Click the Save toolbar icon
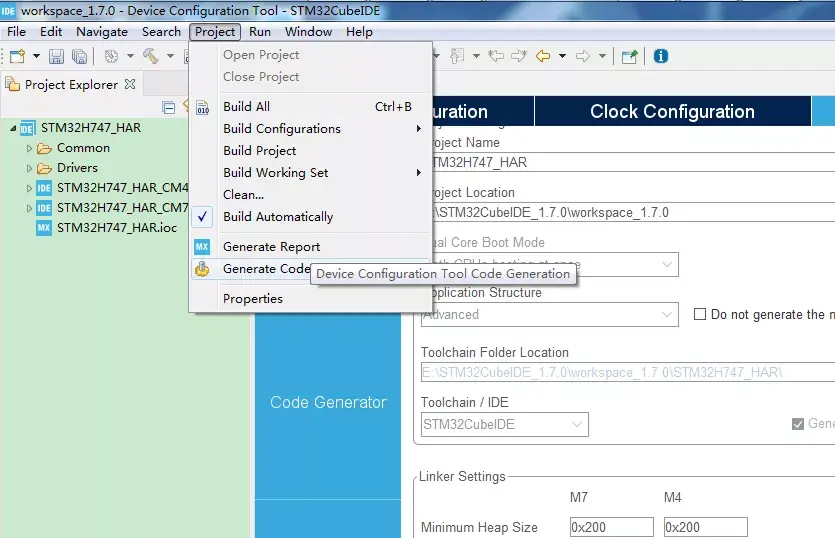 click(x=56, y=56)
